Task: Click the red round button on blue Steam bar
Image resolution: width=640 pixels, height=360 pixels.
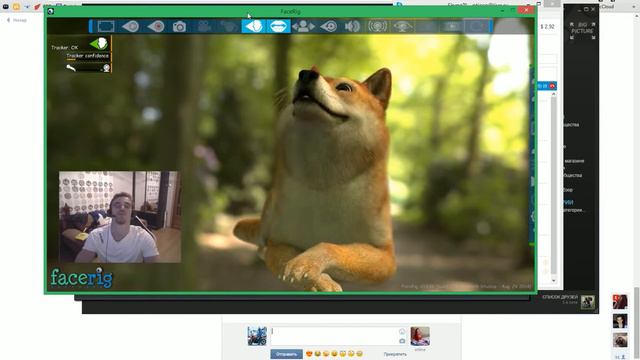Action: [552, 86]
